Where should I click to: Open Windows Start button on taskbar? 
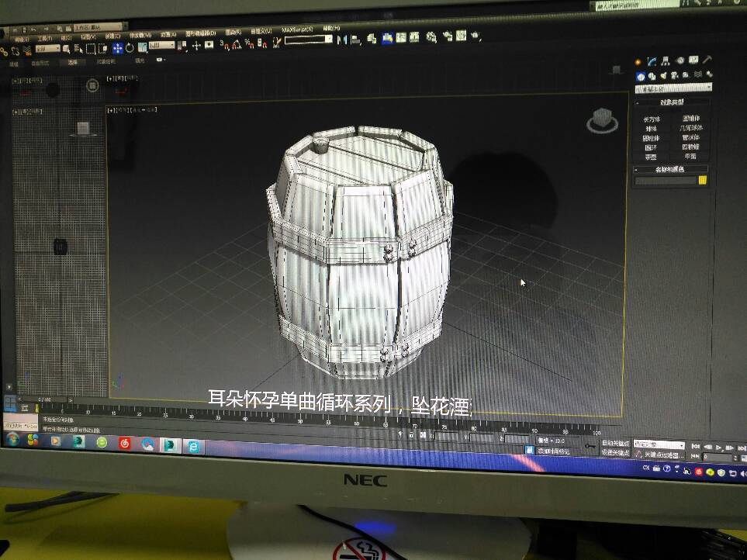pos(12,439)
